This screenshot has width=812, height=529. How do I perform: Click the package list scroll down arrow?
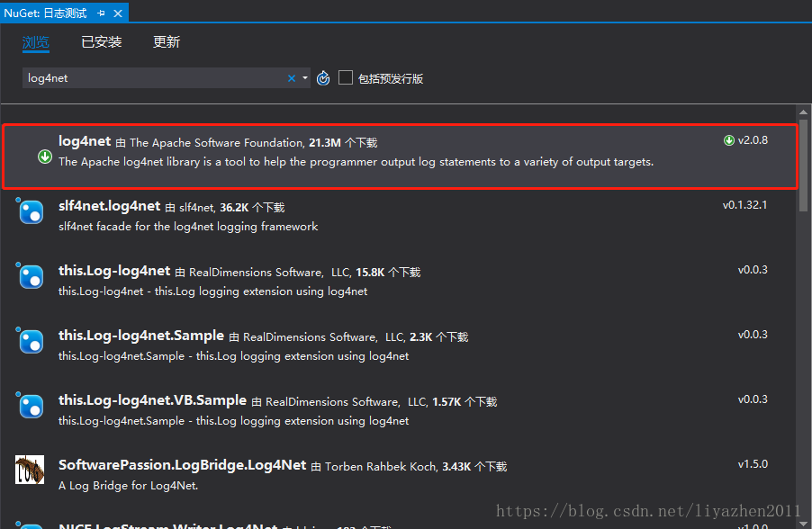803,524
